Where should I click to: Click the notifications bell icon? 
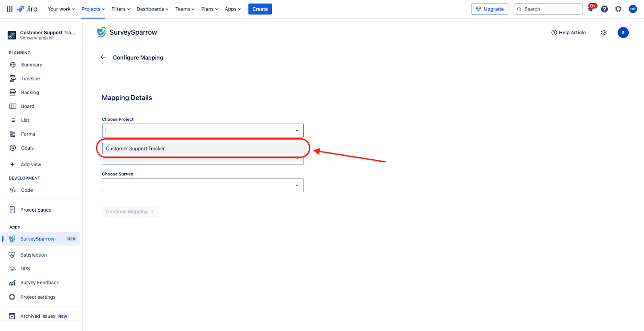point(590,9)
